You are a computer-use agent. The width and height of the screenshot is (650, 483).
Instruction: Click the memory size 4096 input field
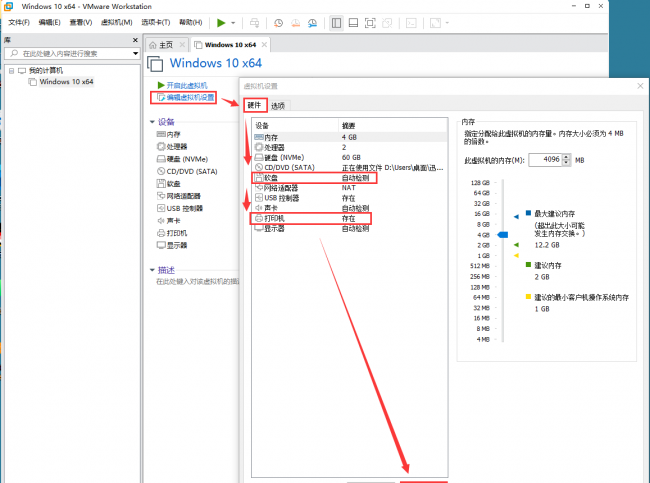click(545, 160)
